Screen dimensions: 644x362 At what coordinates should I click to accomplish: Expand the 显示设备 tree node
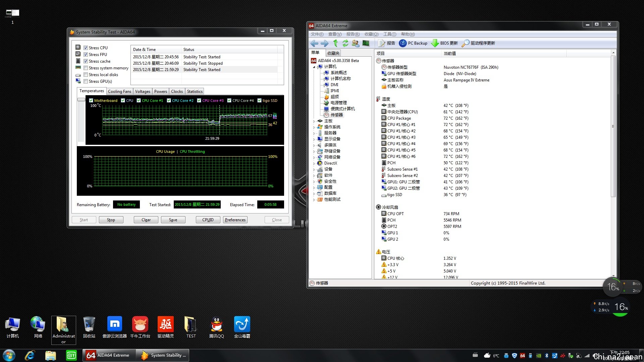314,139
